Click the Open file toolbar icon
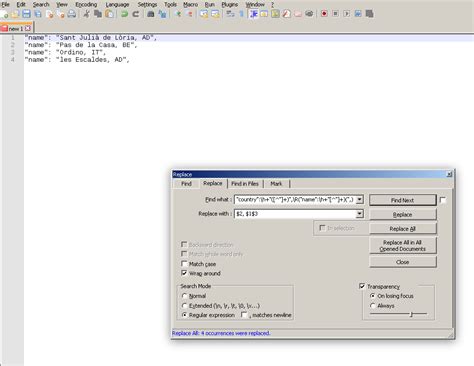Image resolution: width=474 pixels, height=366 pixels. 15,14
